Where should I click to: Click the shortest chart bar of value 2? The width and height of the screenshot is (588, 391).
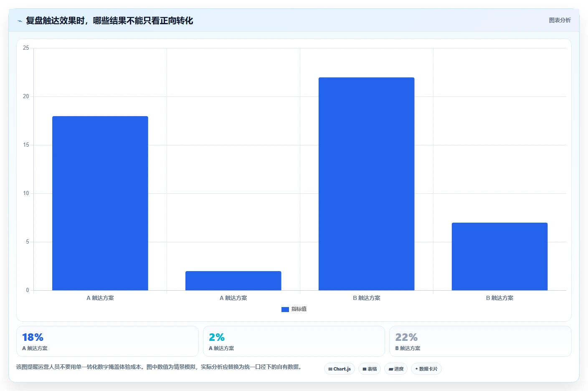pos(233,281)
